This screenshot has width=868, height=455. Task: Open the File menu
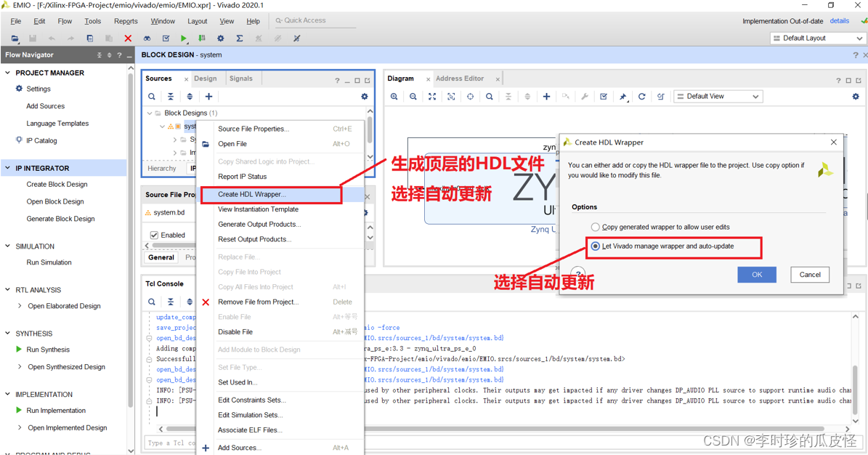15,21
